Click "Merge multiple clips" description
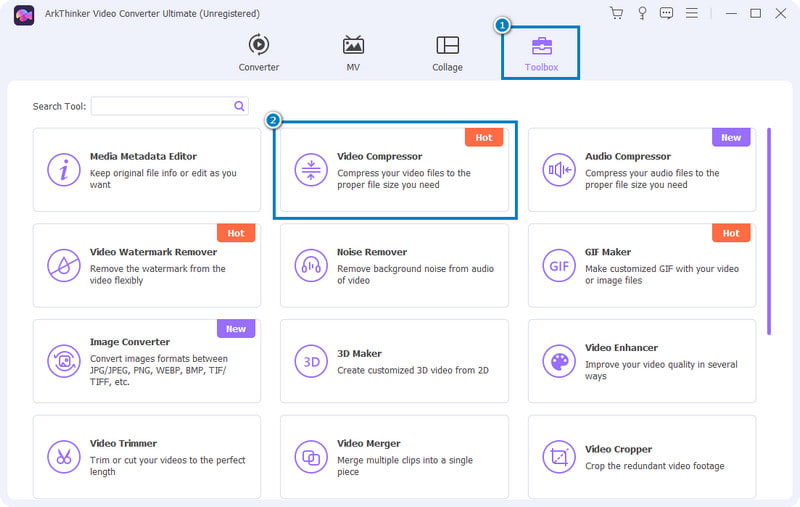The image size is (800, 507). point(405,466)
